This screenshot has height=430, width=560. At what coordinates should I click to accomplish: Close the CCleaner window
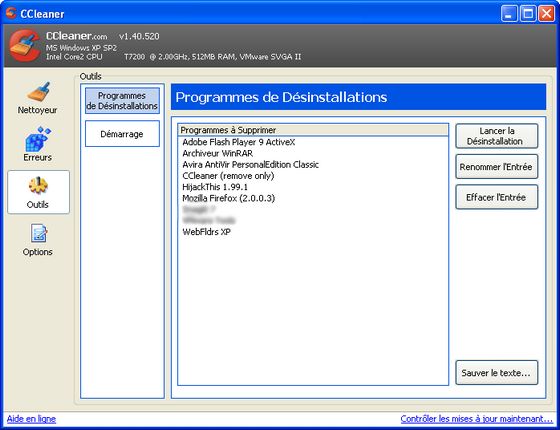point(546,14)
